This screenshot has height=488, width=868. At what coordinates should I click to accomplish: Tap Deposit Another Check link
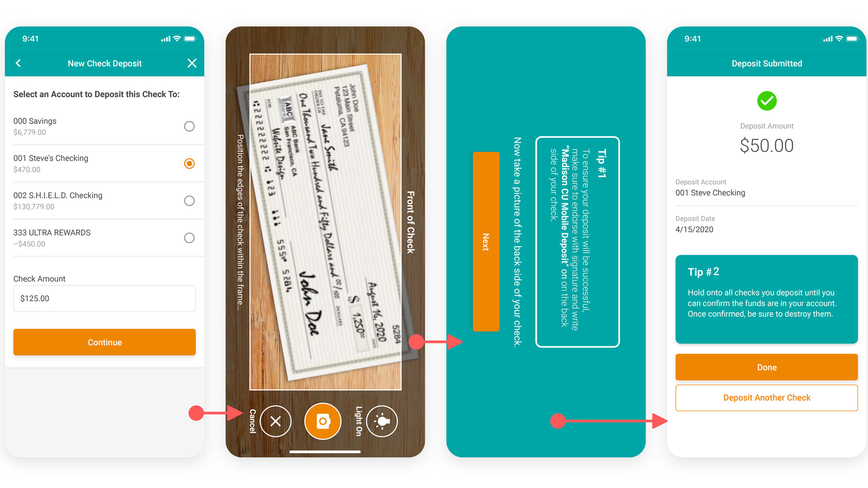click(766, 397)
